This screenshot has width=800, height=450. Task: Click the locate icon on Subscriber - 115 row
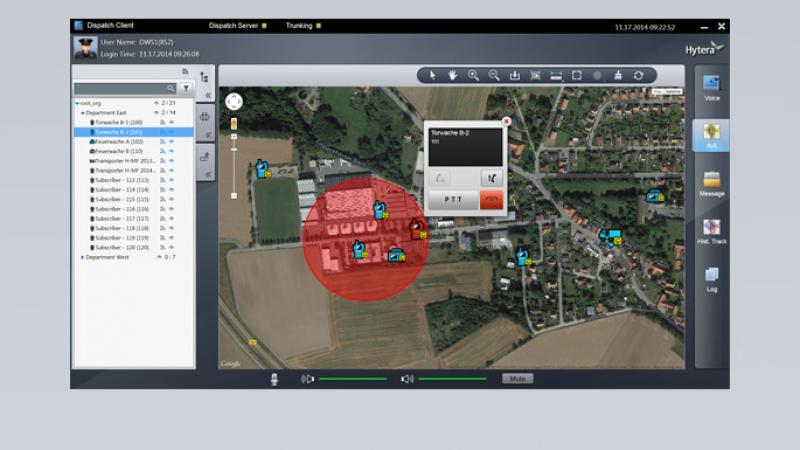[163, 199]
